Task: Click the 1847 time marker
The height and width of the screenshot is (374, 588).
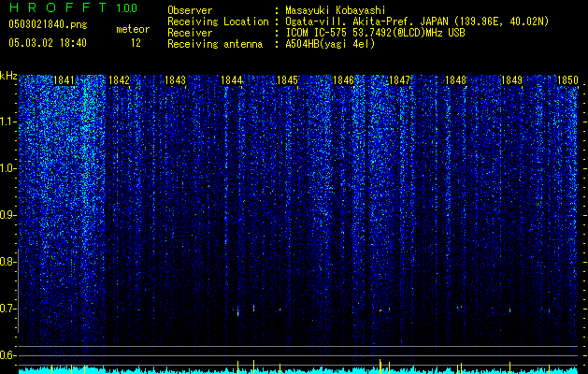Action: (x=400, y=80)
